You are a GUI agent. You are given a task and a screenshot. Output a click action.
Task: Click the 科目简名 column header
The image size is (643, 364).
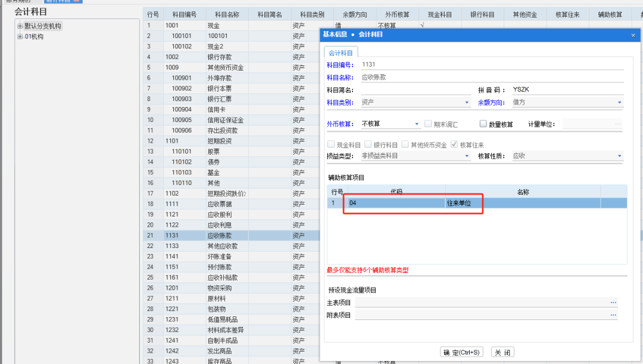(x=270, y=15)
